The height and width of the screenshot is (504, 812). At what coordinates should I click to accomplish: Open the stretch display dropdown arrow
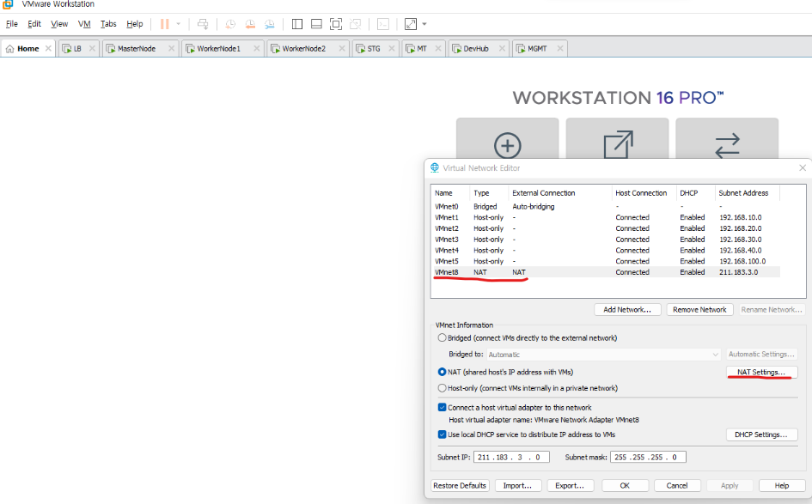[x=424, y=24]
